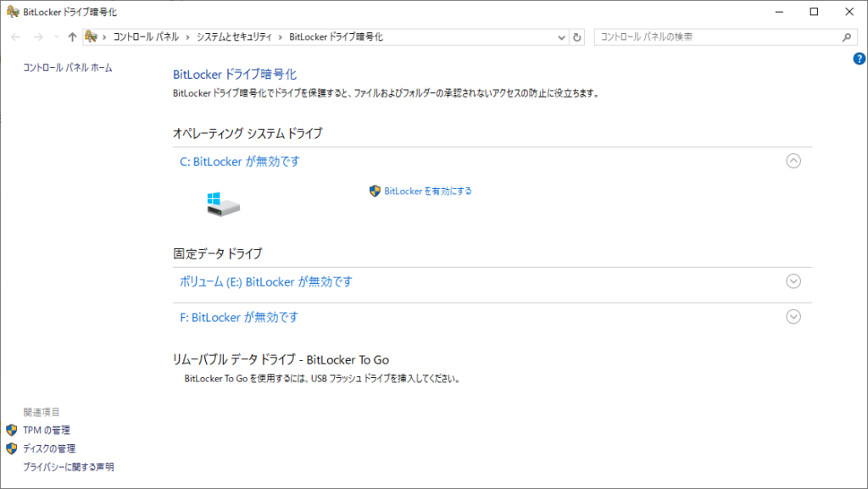
Task: Click オペレーティング システム ドライブ section heading
Action: click(x=248, y=133)
